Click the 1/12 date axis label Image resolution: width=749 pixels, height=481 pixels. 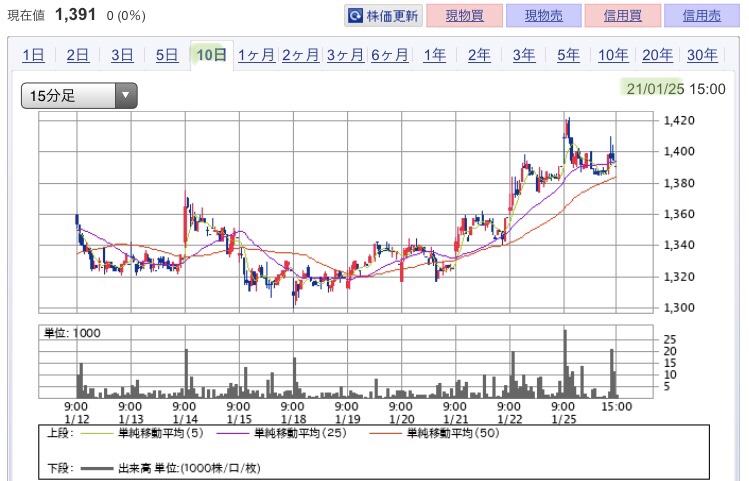(x=76, y=419)
